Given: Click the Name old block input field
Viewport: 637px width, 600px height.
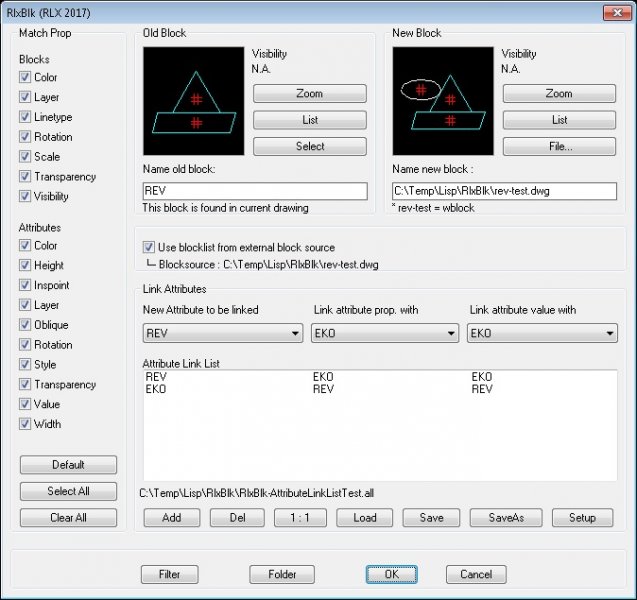Looking at the screenshot, I should (x=256, y=190).
